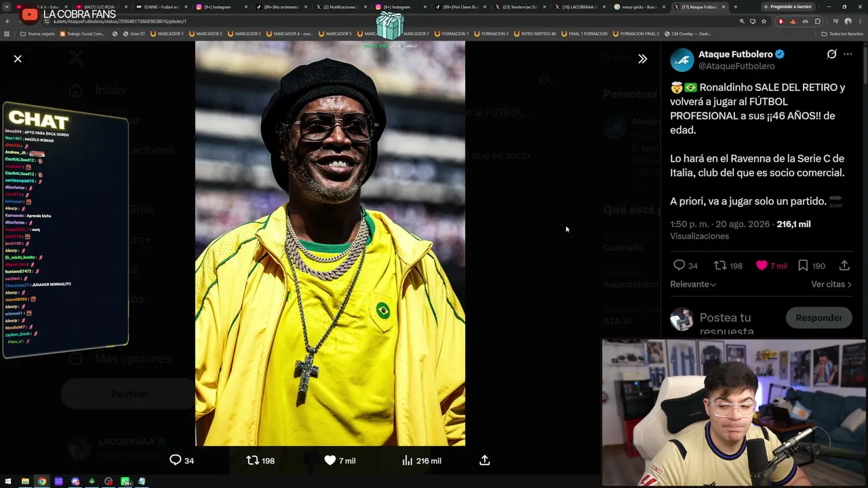This screenshot has height=488, width=868.
Task: Open the FINAL 1 FORMACION bookmark
Action: (x=584, y=34)
